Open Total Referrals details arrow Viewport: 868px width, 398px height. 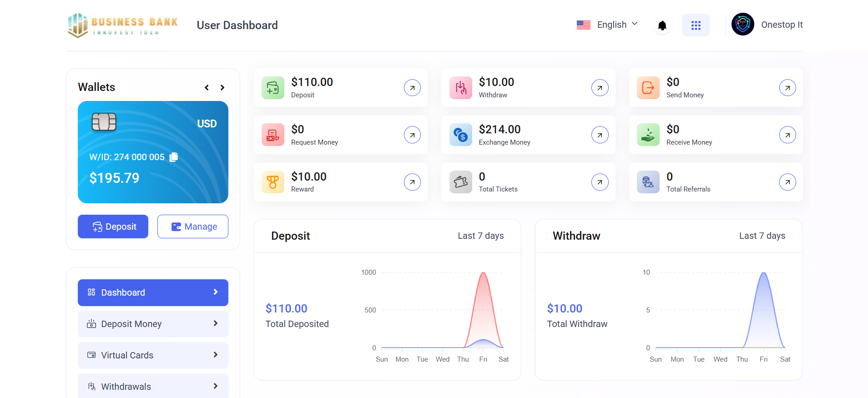pyautogui.click(x=787, y=182)
